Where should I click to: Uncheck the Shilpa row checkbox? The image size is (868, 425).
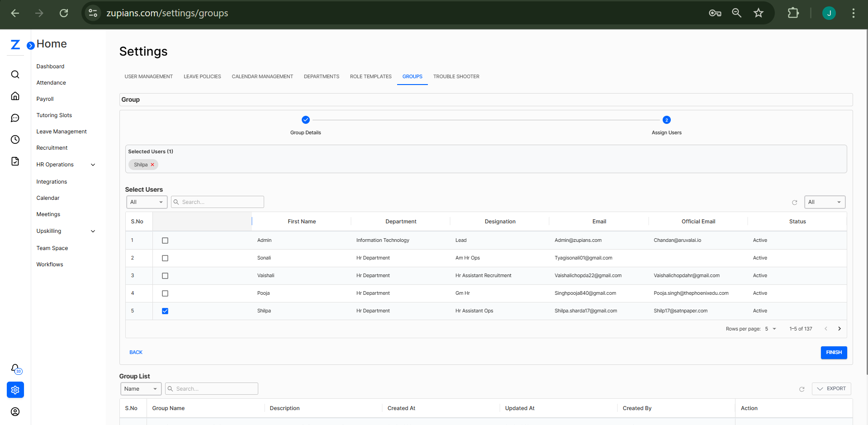click(x=165, y=311)
